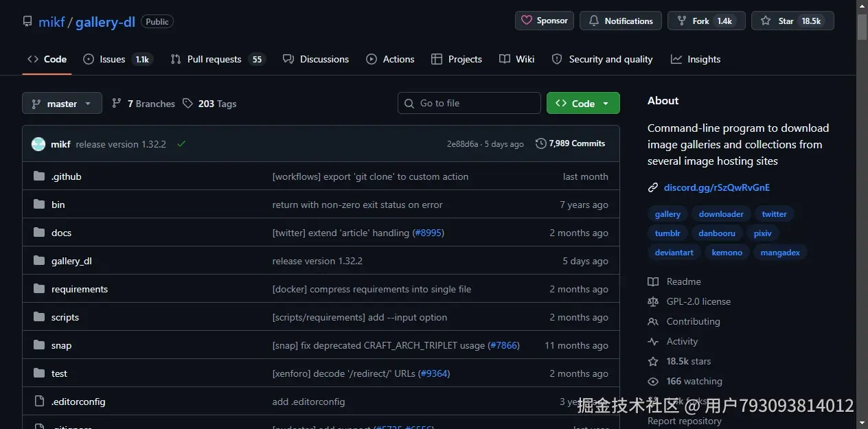Viewport: 868px width, 429px height.
Task: Click mikf avatar in commit row
Action: (38, 144)
